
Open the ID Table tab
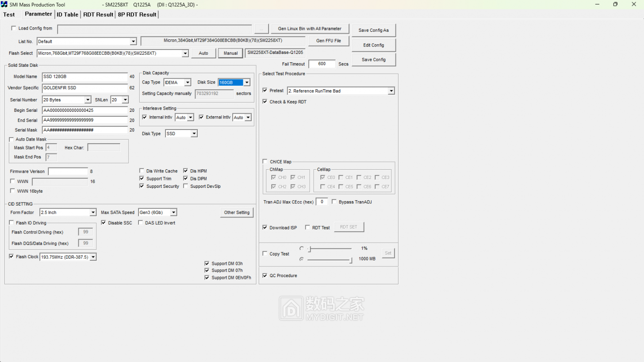(x=68, y=14)
